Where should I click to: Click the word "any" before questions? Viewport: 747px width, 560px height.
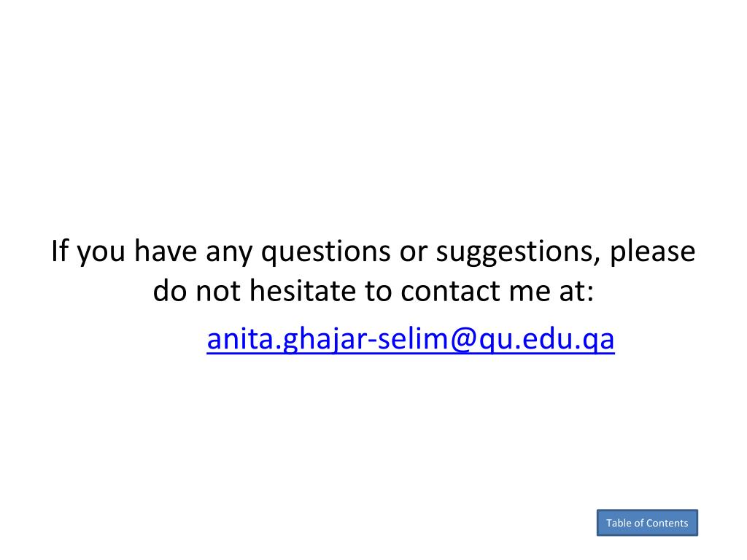click(x=229, y=254)
